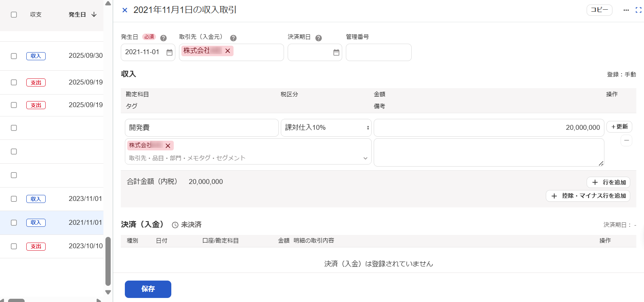Click the transaction list vertical scrollbar
The width and height of the screenshot is (644, 302).
coord(108,262)
